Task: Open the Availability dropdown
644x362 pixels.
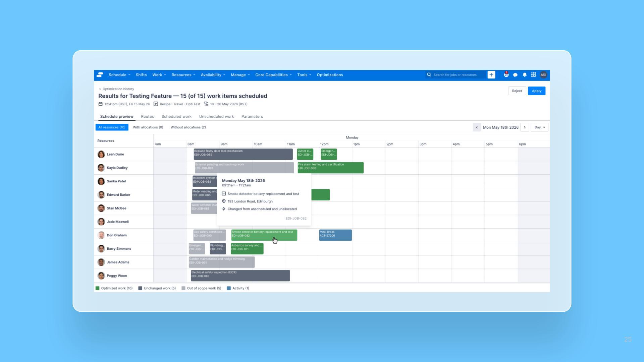Action: point(213,75)
